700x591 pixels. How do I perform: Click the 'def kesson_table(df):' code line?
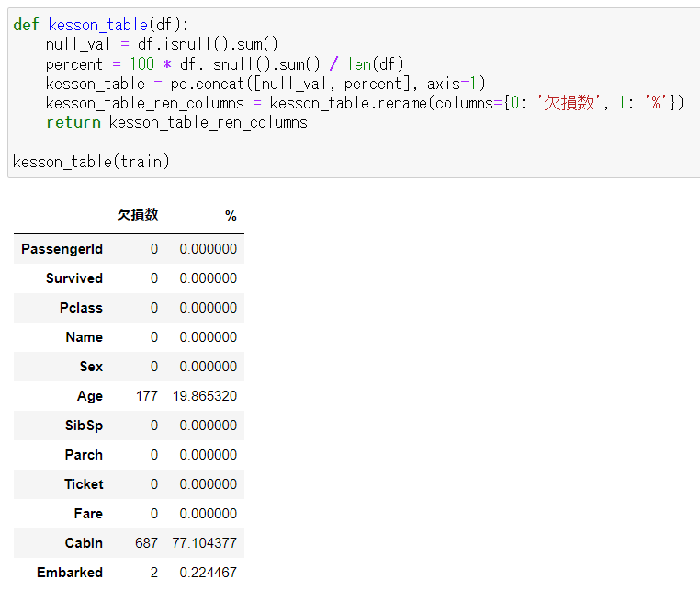101,25
